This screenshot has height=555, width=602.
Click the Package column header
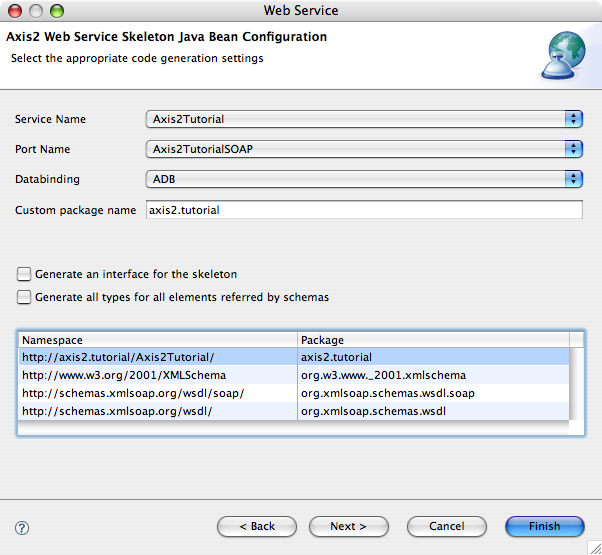433,340
